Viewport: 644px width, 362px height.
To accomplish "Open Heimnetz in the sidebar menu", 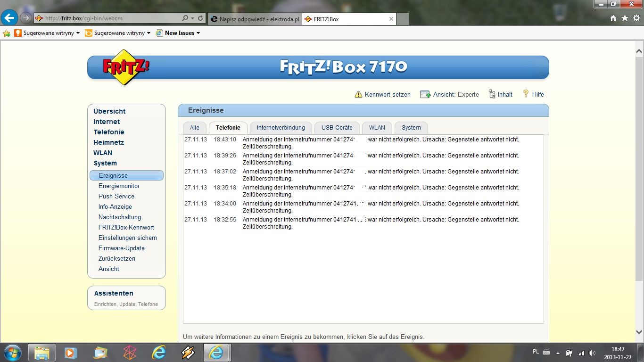I will click(108, 142).
